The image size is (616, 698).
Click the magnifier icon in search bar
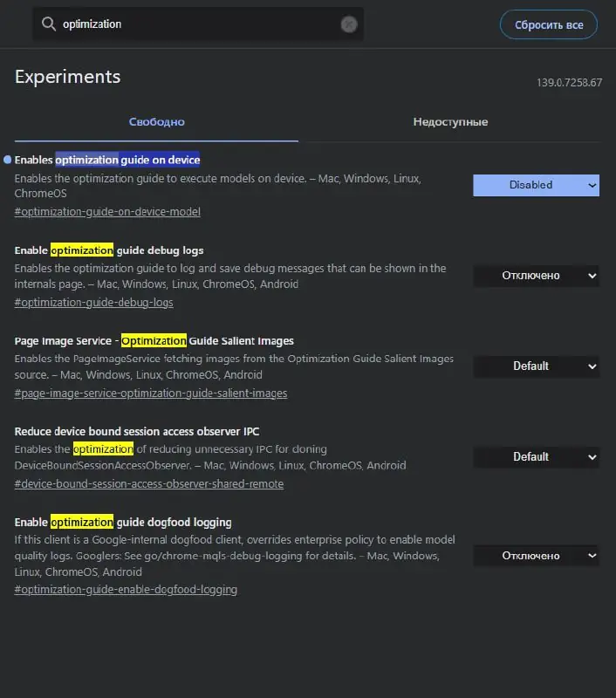pyautogui.click(x=49, y=24)
